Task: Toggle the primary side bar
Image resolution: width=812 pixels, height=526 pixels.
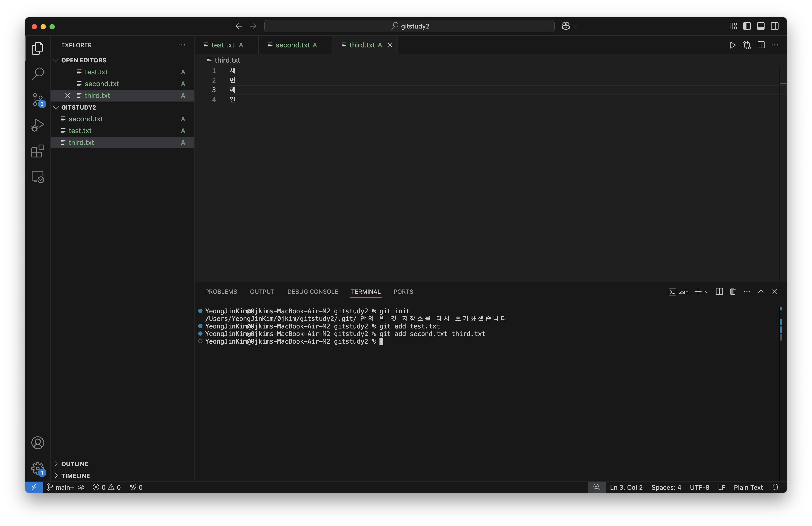Action: click(747, 26)
